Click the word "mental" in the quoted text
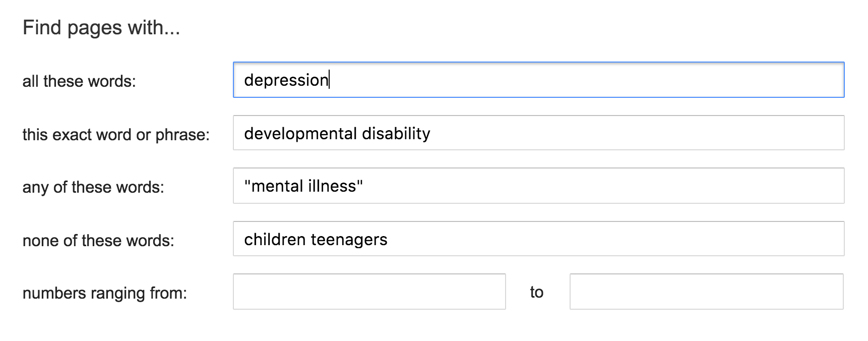 (x=279, y=186)
